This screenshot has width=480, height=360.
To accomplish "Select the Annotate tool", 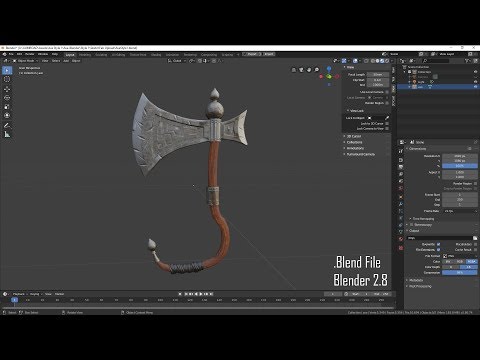I will pos(7,126).
